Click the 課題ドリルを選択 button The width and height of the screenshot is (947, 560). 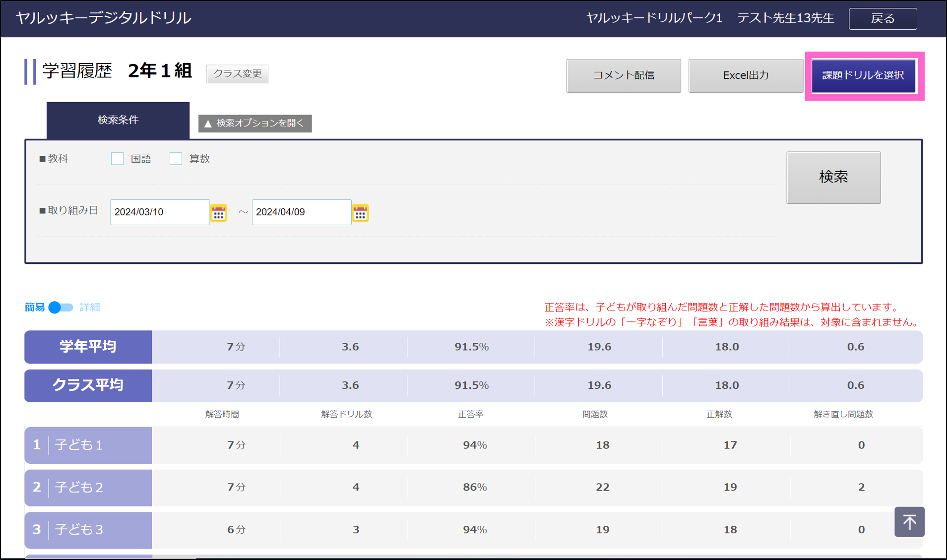pos(863,75)
